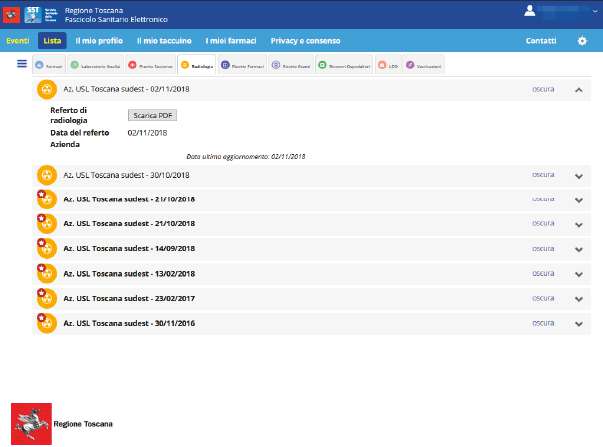Click title Az. USL Toscana sudest - 02/11/2018
603x447 pixels.
126,89
